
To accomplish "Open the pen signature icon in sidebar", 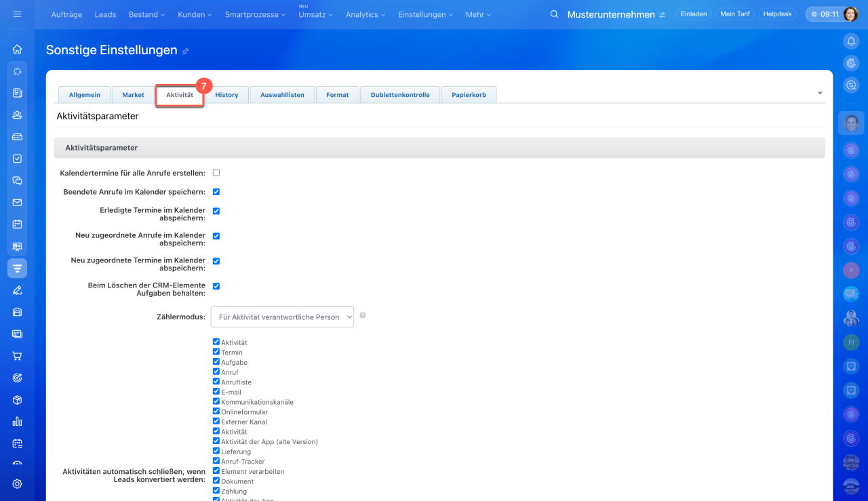I will point(17,290).
